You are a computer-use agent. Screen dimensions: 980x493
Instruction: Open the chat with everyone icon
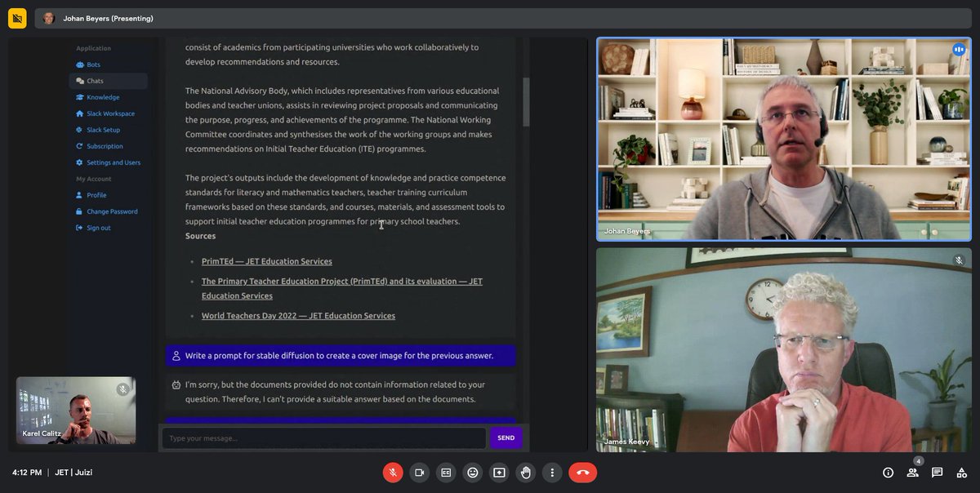click(937, 472)
